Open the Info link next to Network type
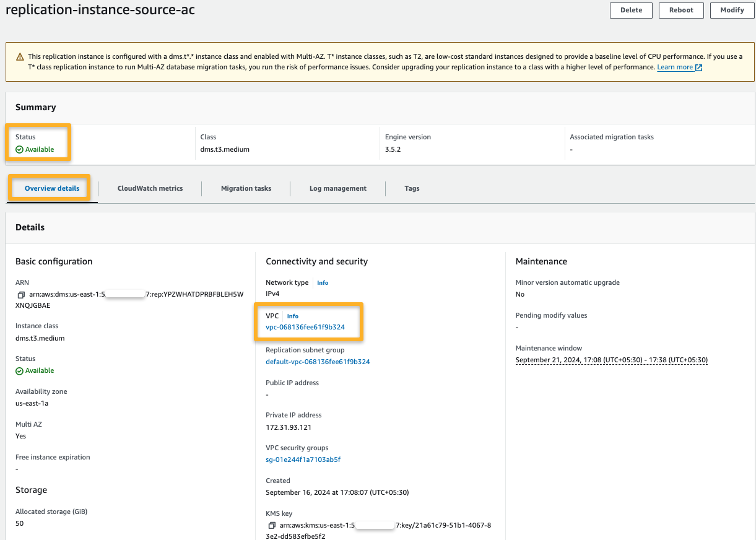 322,282
